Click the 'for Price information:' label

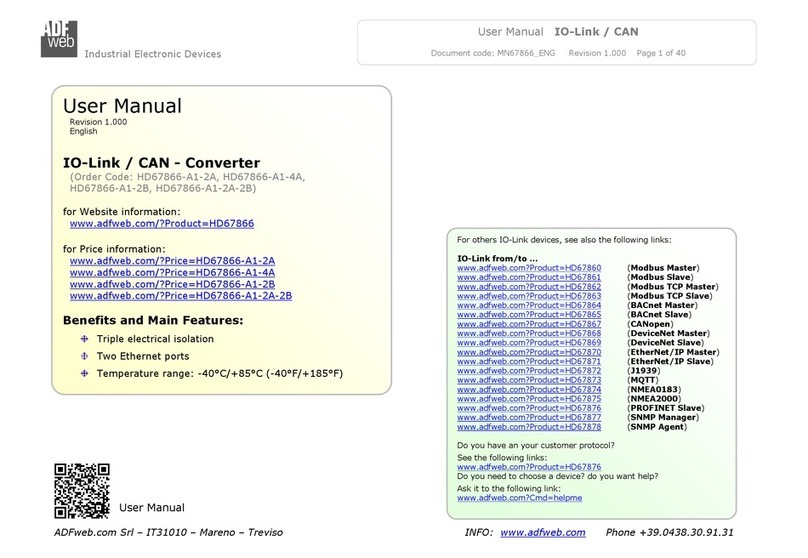114,249
